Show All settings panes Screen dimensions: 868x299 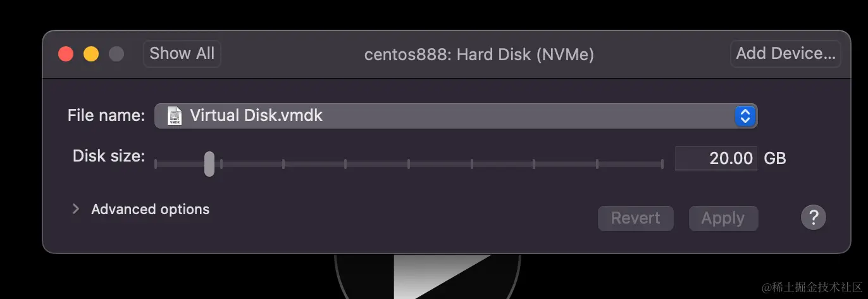coord(182,54)
